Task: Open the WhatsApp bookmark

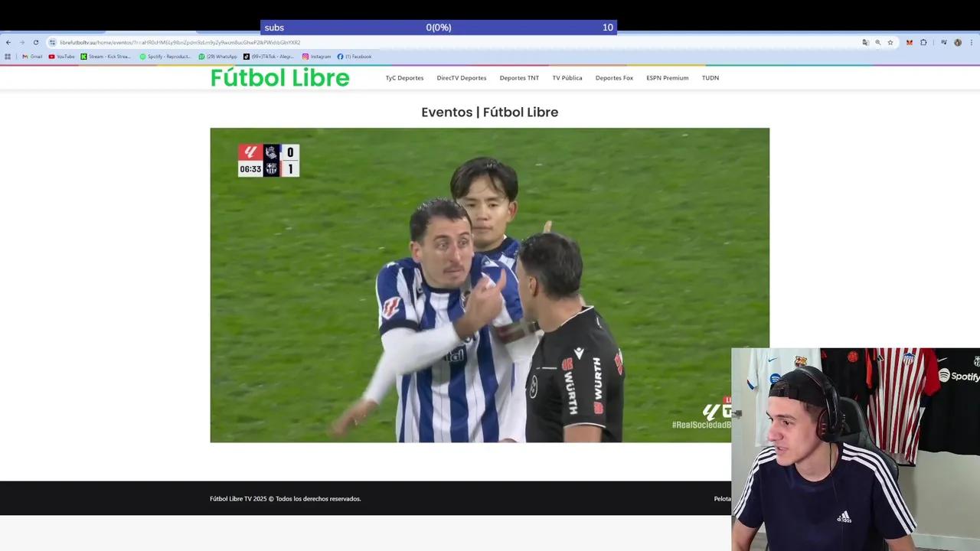Action: [217, 57]
